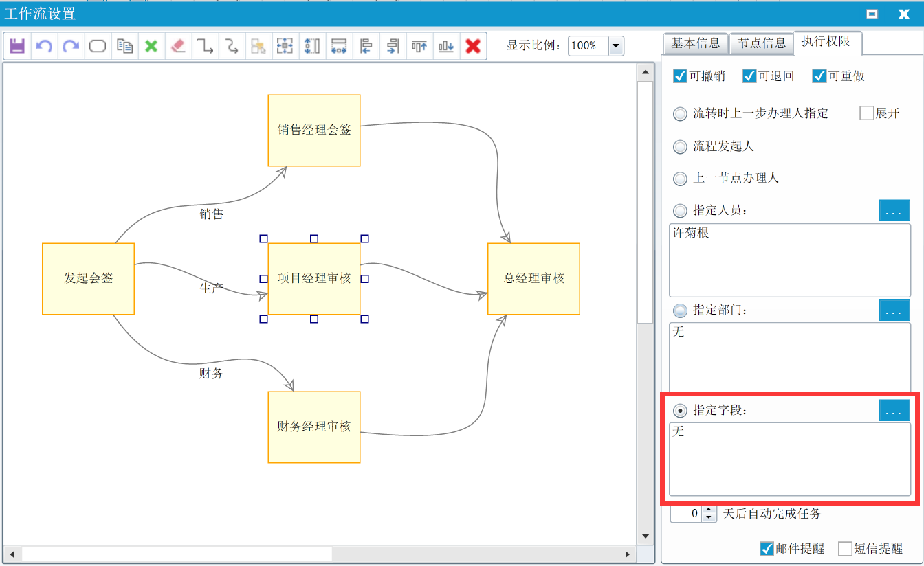Click the canvas horizontal scrollbar left arrow
This screenshot has width=924, height=566.
point(12,554)
